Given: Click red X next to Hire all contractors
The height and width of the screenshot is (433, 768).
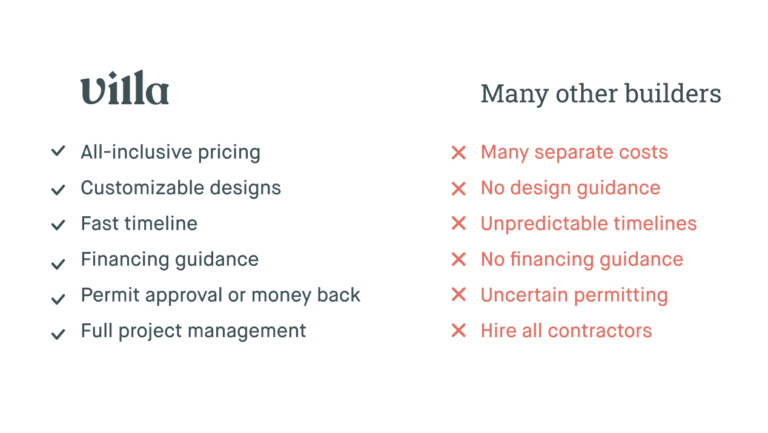Looking at the screenshot, I should coord(458,331).
